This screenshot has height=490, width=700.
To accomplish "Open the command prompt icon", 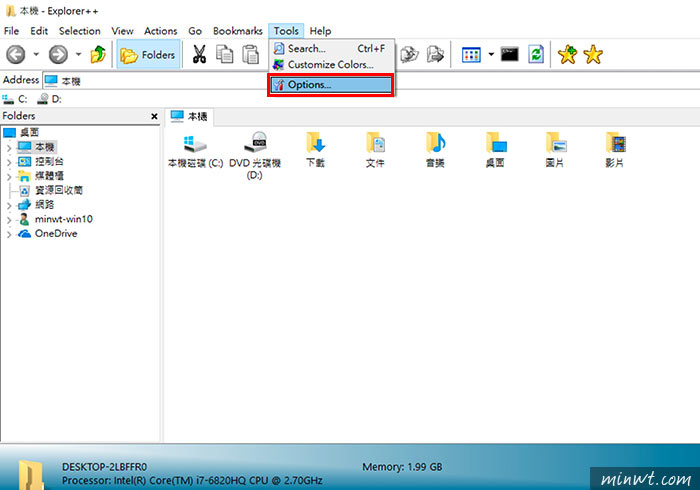I will [x=509, y=54].
